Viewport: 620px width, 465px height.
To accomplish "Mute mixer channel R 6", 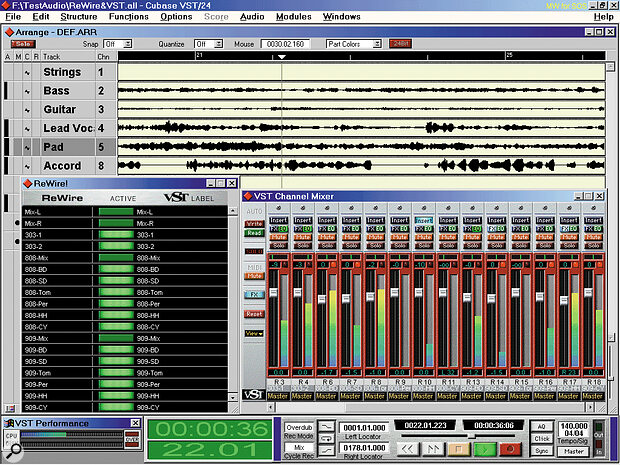I will click(x=327, y=237).
